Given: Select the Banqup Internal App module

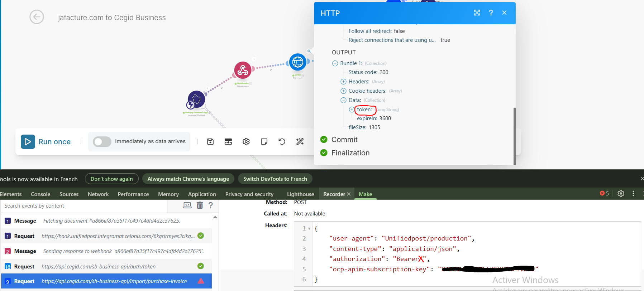Looking at the screenshot, I should tap(196, 99).
